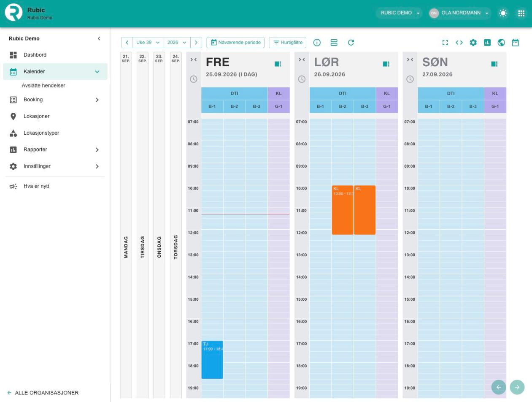Go to the previous week
The image size is (532, 402).
coord(127,43)
